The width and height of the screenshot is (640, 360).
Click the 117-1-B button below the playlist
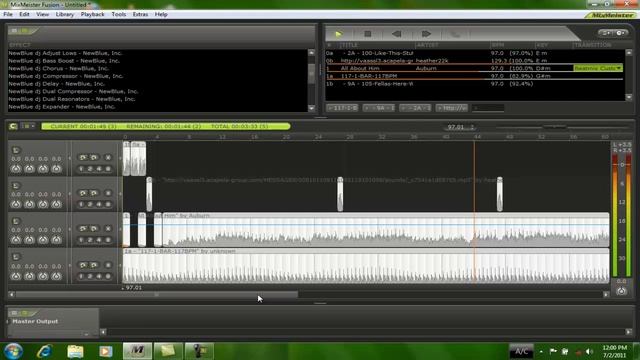click(343, 108)
